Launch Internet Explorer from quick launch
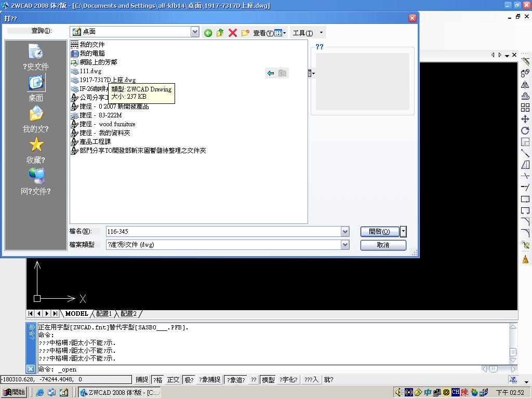 (39, 393)
